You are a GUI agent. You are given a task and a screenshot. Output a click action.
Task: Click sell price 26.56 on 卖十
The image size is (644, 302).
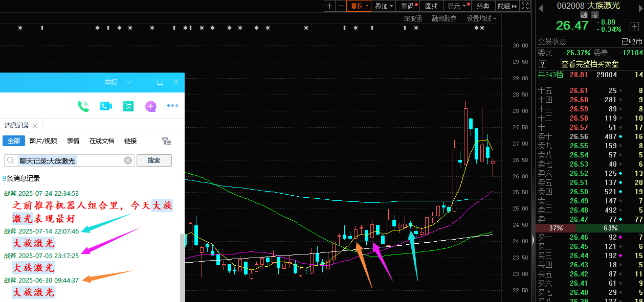[579, 136]
